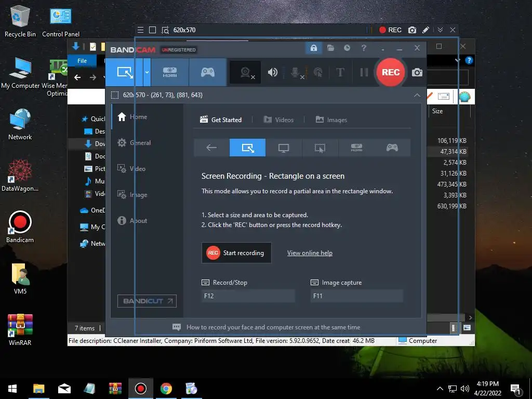Viewport: 532px width, 399px height.
Task: Click Record/Stop hotkey field F12
Action: tap(248, 296)
